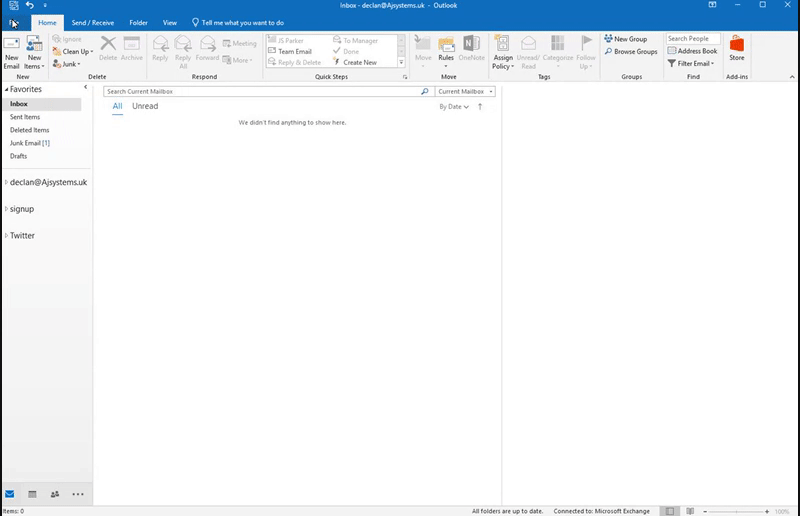The image size is (800, 516).
Task: Show the All messages filter
Action: (117, 106)
